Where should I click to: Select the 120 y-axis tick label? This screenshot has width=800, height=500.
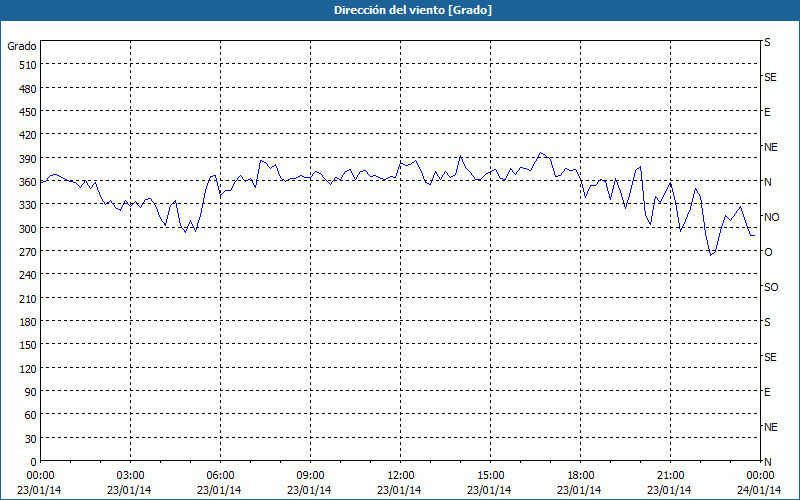pyautogui.click(x=28, y=369)
